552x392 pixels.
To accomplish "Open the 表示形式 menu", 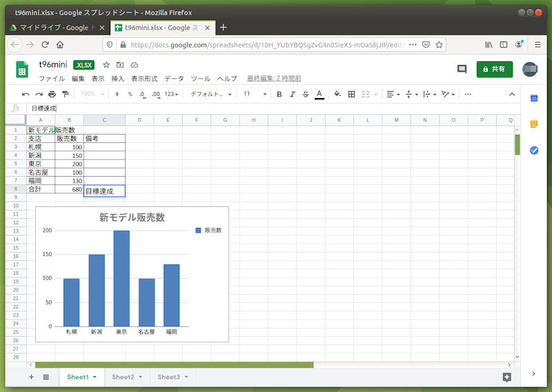I will [144, 78].
